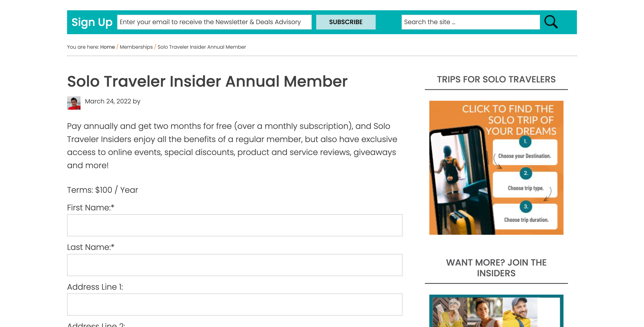644x327 pixels.
Task: Click the Memberships breadcrumb navigation item
Action: (x=136, y=47)
